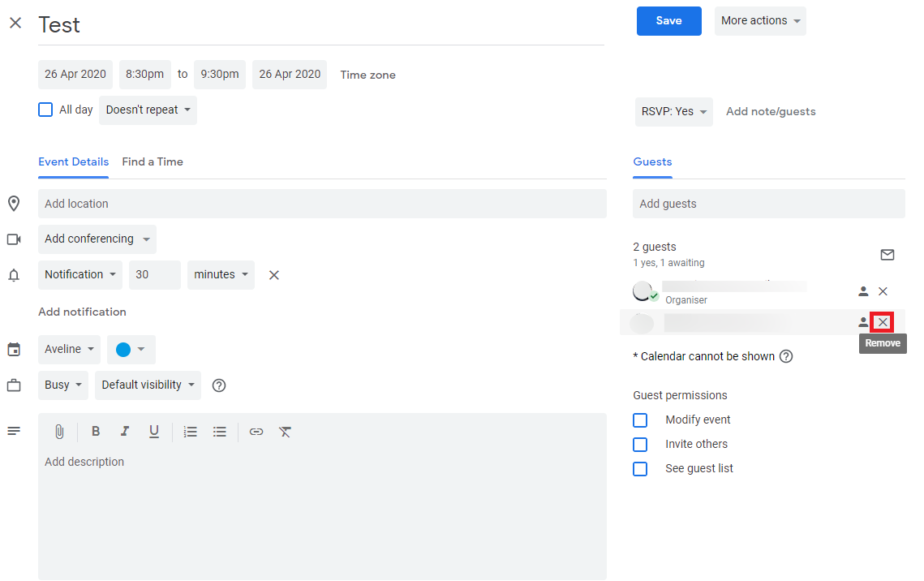Save the event
Viewport: 924px width, 581px height.
[x=668, y=20]
